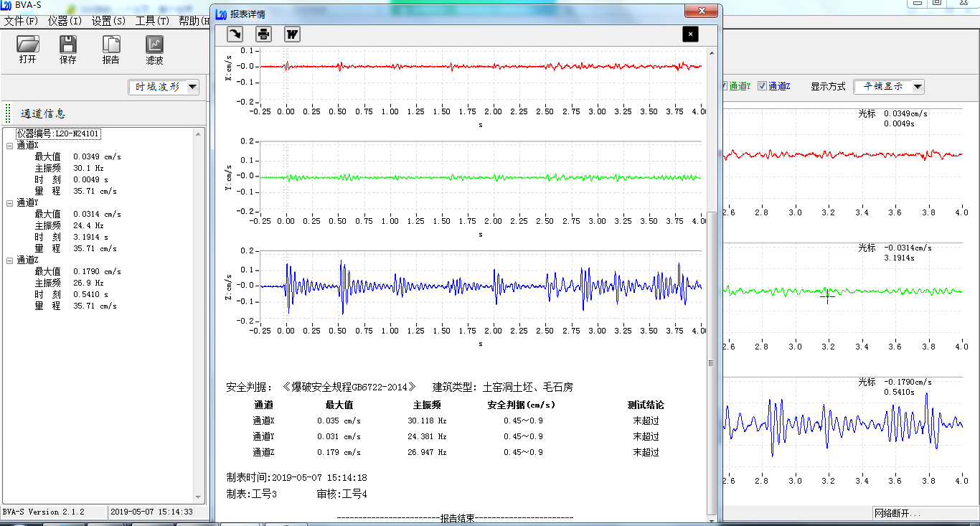Collapse the 通道Y tree node
Image resolution: width=980 pixels, height=526 pixels.
[x=10, y=203]
